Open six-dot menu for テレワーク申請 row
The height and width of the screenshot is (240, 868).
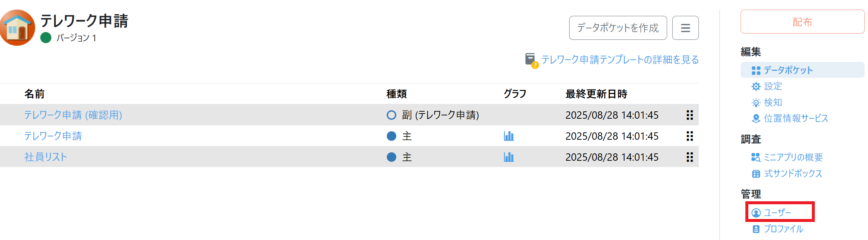click(x=689, y=136)
